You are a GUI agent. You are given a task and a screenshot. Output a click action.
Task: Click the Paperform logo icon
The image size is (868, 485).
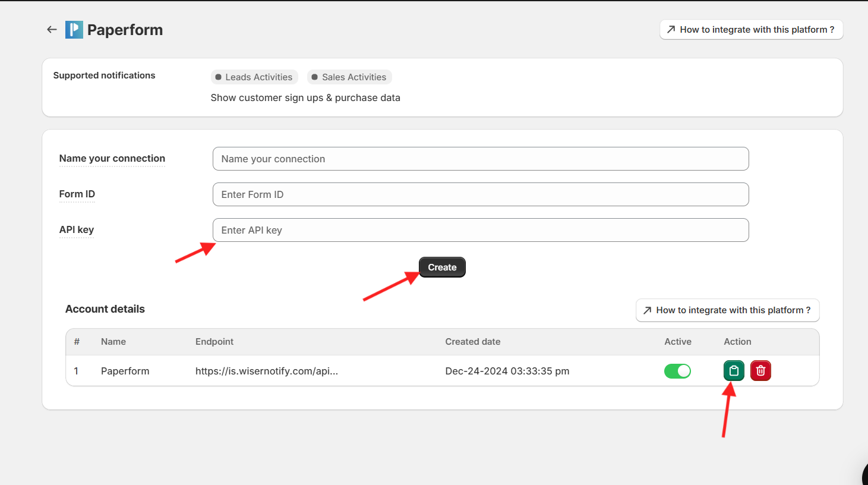pos(74,30)
